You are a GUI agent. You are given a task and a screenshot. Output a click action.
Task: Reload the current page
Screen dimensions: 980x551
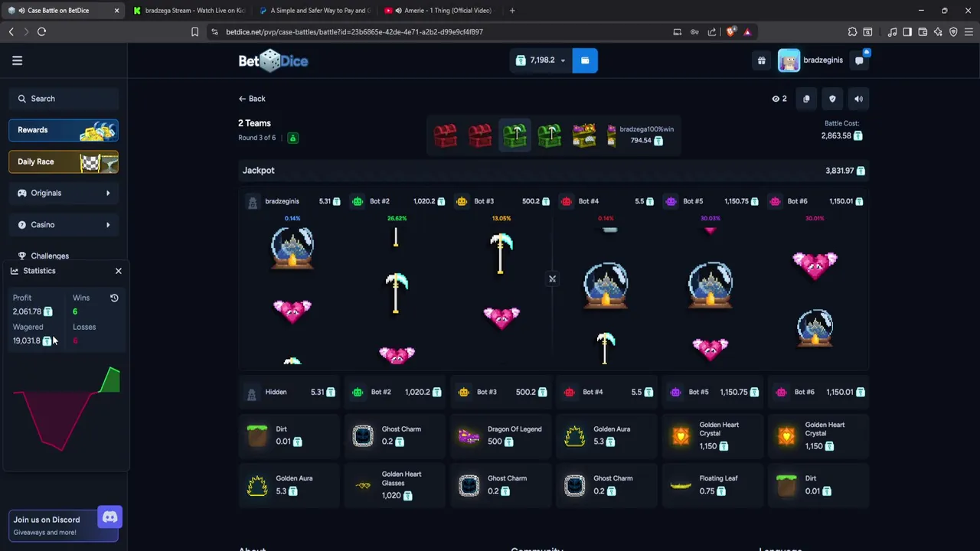pos(41,32)
